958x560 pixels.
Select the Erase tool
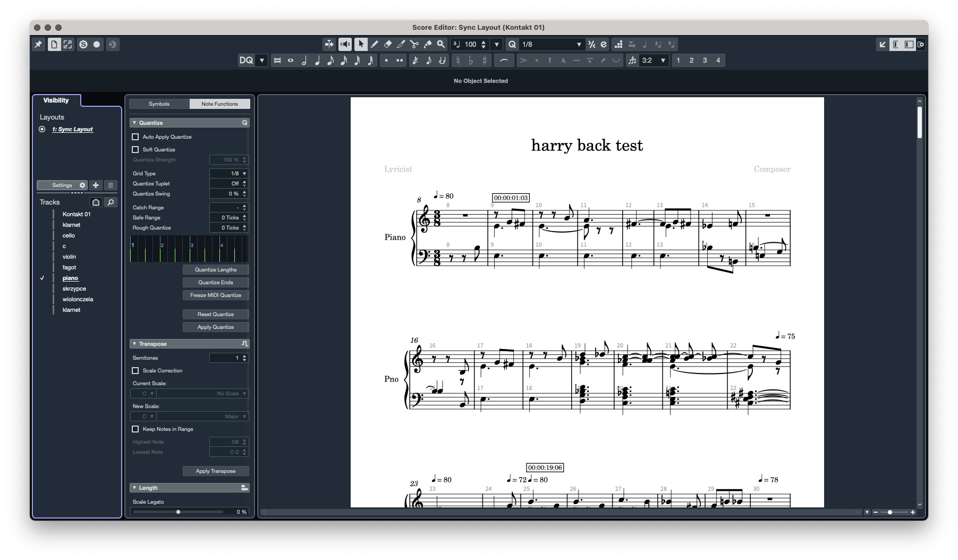click(x=387, y=44)
